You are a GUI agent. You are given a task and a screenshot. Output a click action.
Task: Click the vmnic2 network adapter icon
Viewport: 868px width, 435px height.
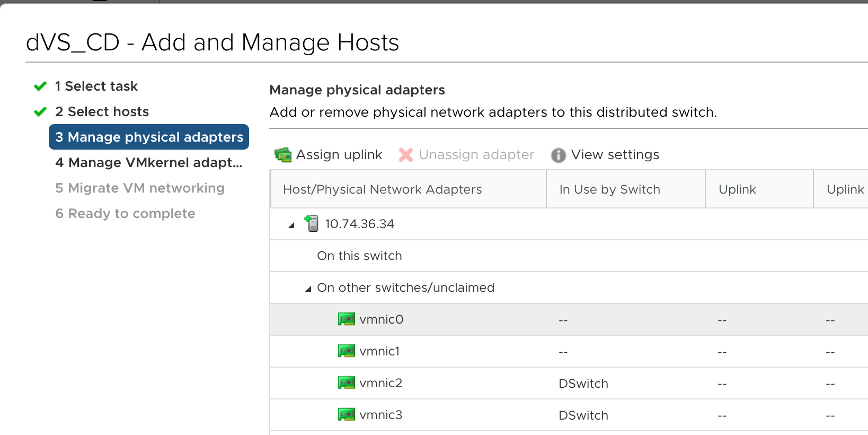coord(347,383)
